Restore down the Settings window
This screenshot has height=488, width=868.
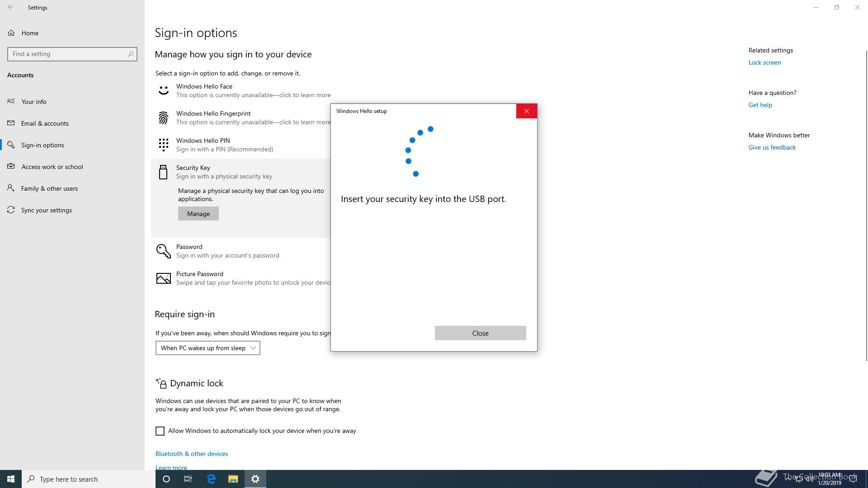click(837, 7)
